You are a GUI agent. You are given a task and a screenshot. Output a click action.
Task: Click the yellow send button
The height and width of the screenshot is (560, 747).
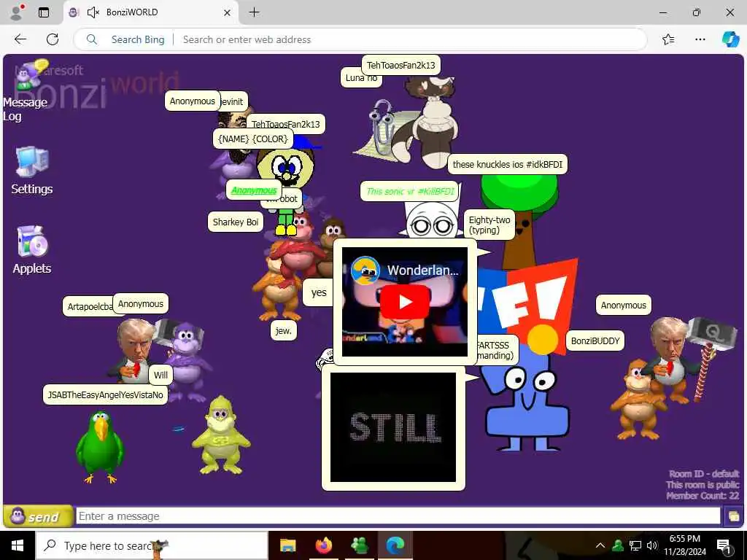tap(39, 516)
